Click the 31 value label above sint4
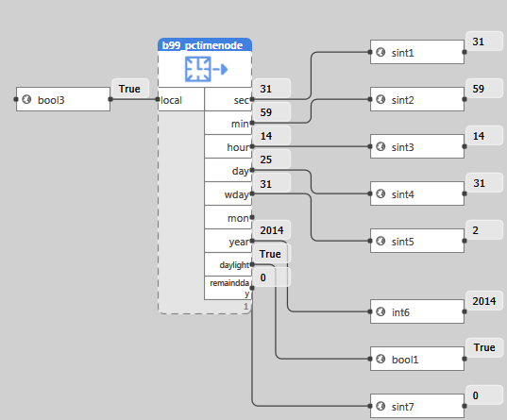The height and width of the screenshot is (420, 507). pyautogui.click(x=484, y=183)
